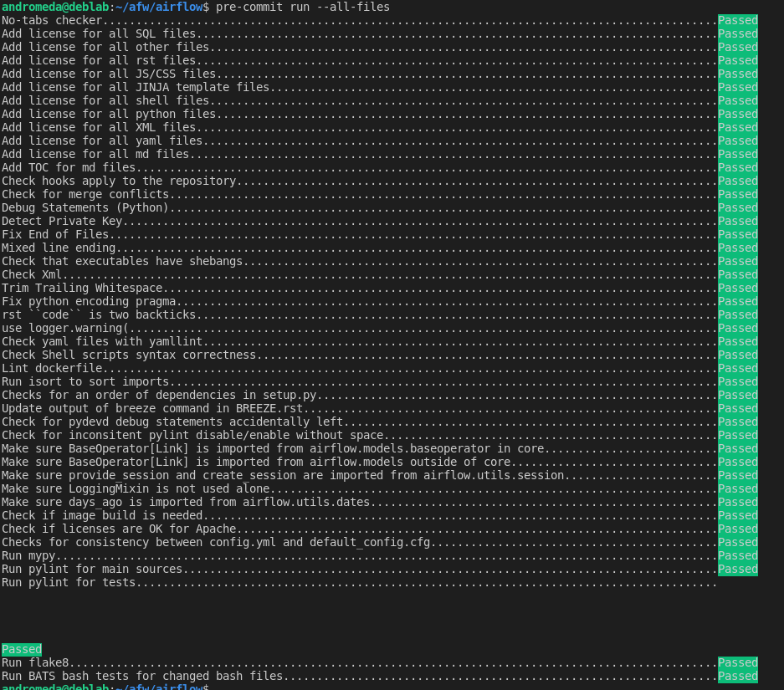784x690 pixels.
Task: Select 'Run isort to sort imports' text
Action: [85, 382]
